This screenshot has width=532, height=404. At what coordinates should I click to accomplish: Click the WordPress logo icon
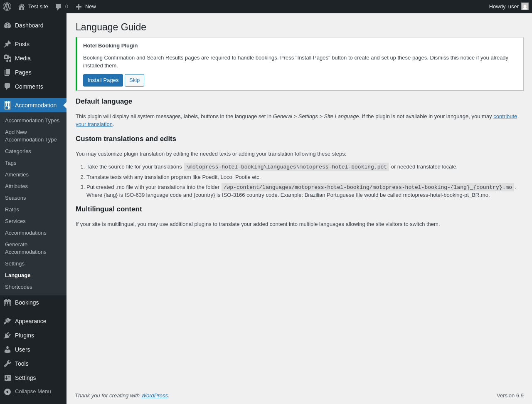click(7, 7)
